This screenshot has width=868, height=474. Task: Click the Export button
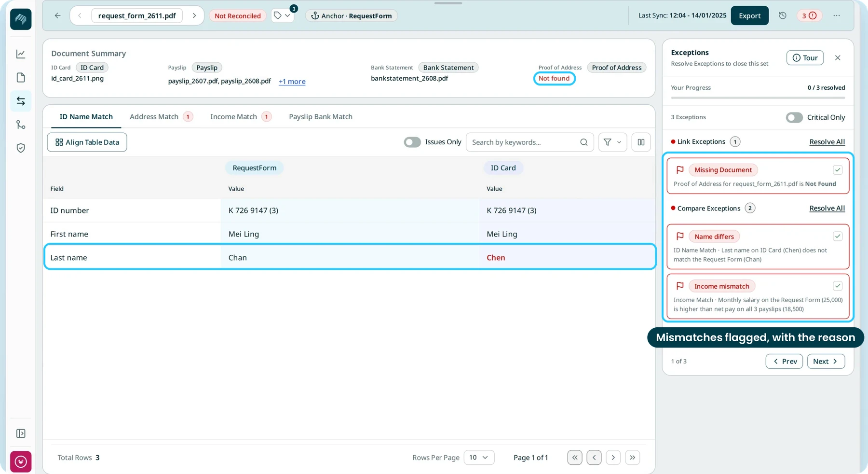point(749,15)
